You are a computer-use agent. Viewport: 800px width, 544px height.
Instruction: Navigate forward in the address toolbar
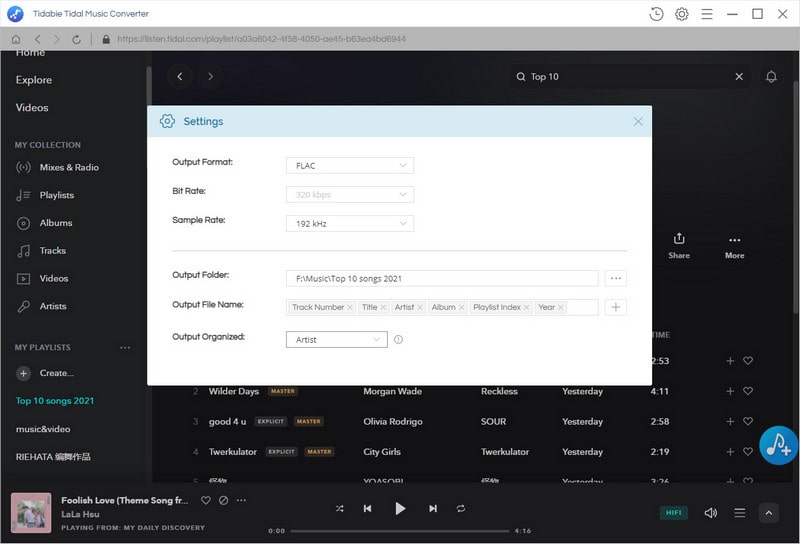pyautogui.click(x=57, y=39)
